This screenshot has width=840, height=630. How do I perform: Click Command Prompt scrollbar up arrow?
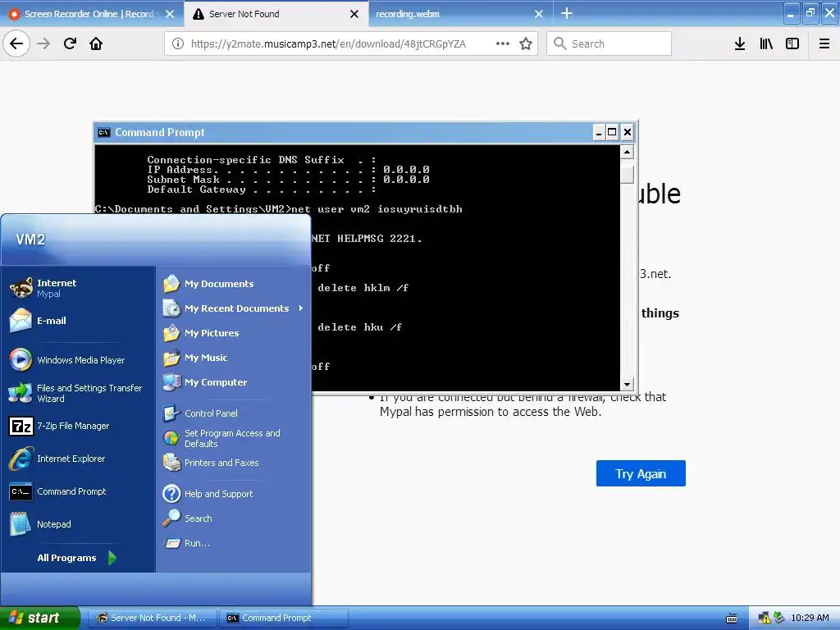pos(628,152)
